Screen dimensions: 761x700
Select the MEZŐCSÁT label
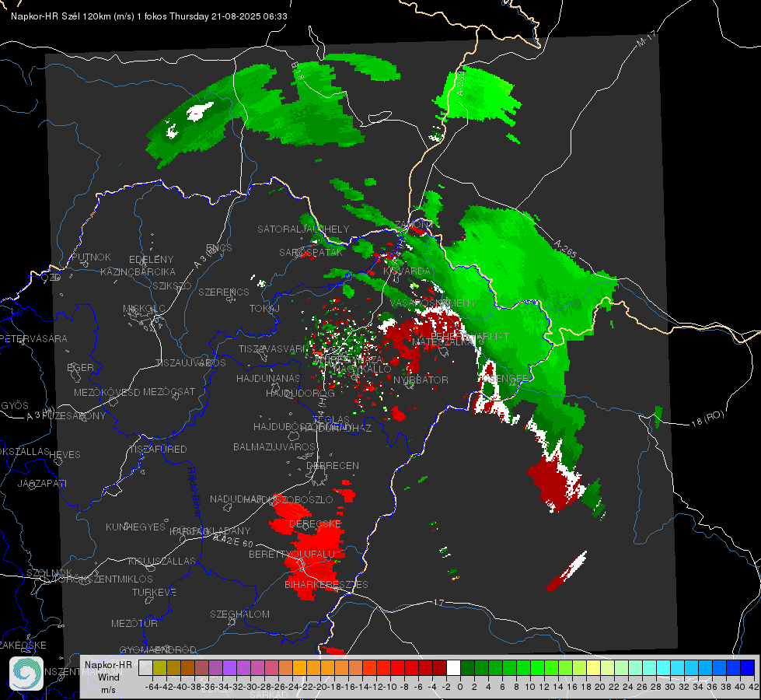click(x=169, y=391)
